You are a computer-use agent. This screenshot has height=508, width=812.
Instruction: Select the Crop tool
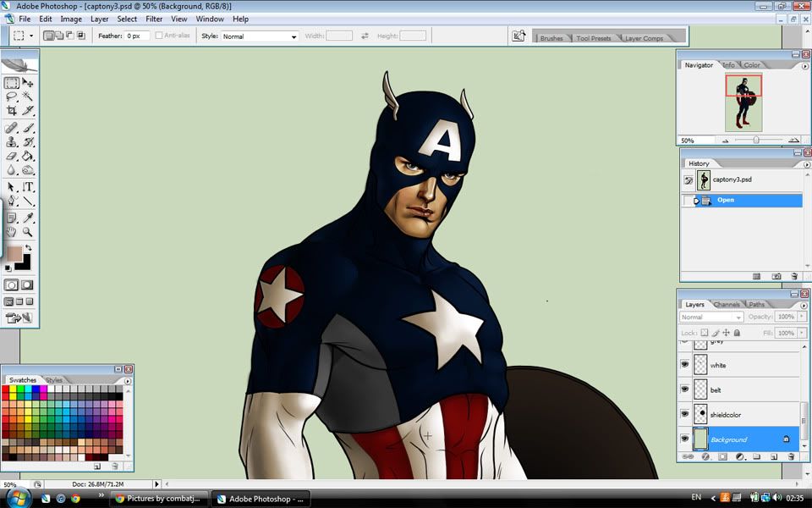(x=11, y=110)
